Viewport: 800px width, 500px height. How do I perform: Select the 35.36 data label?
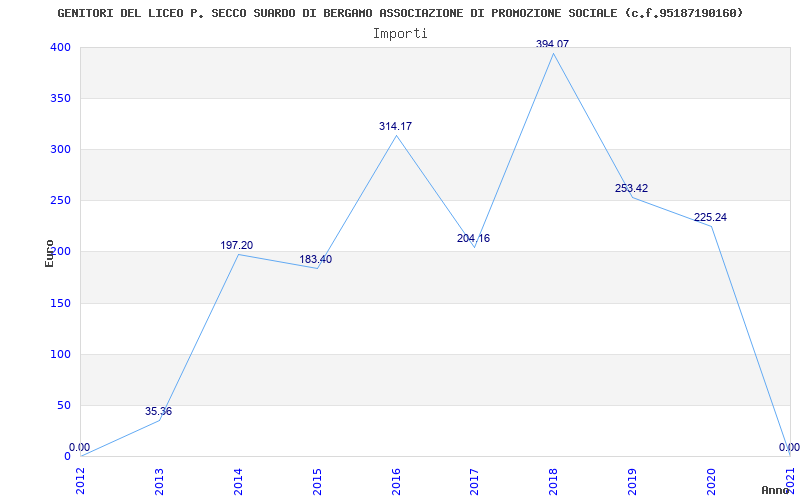[x=158, y=411]
